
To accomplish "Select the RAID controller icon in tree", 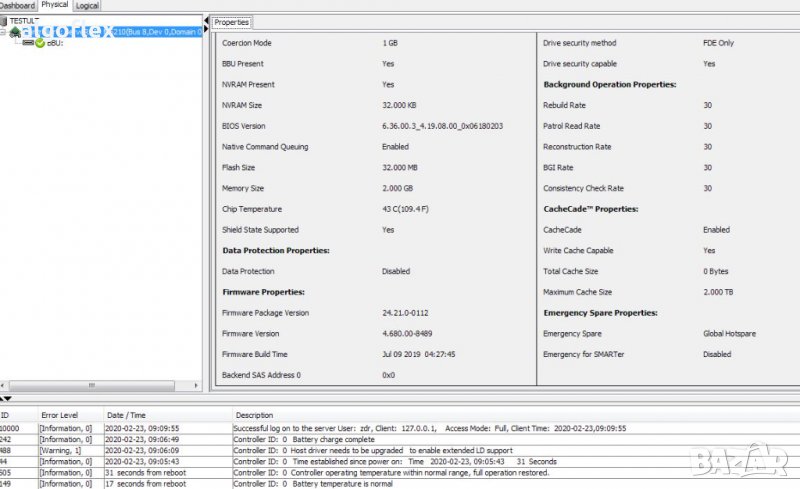I will click(16, 32).
